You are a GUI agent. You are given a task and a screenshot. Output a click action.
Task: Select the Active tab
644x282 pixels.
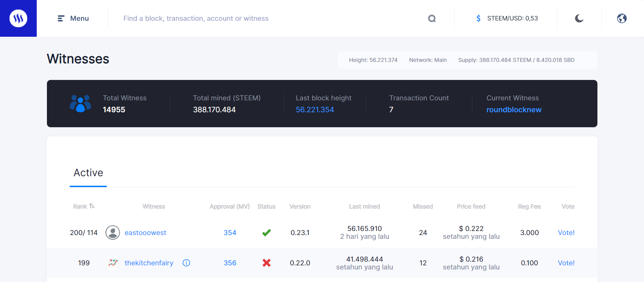(x=88, y=173)
